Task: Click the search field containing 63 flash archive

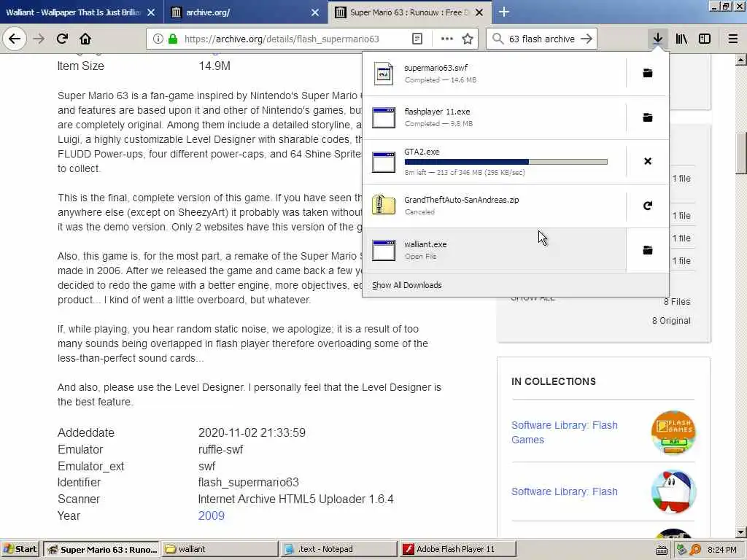Action: coord(542,39)
